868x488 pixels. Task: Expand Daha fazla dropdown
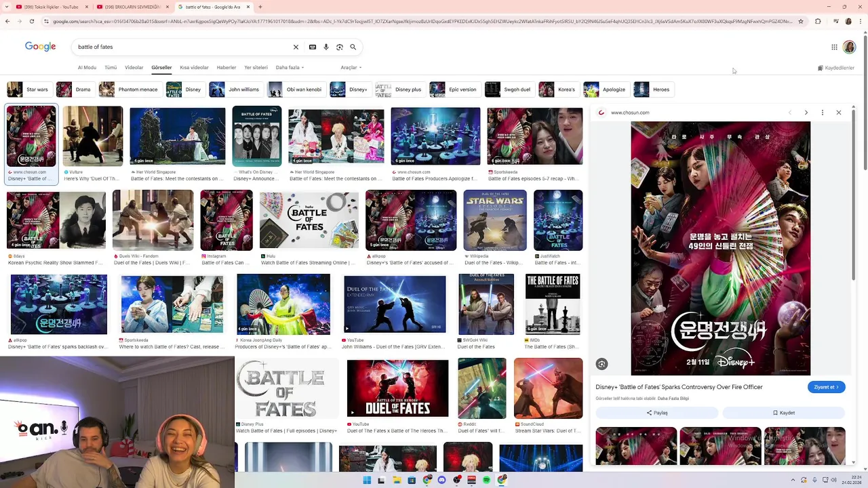pyautogui.click(x=290, y=68)
